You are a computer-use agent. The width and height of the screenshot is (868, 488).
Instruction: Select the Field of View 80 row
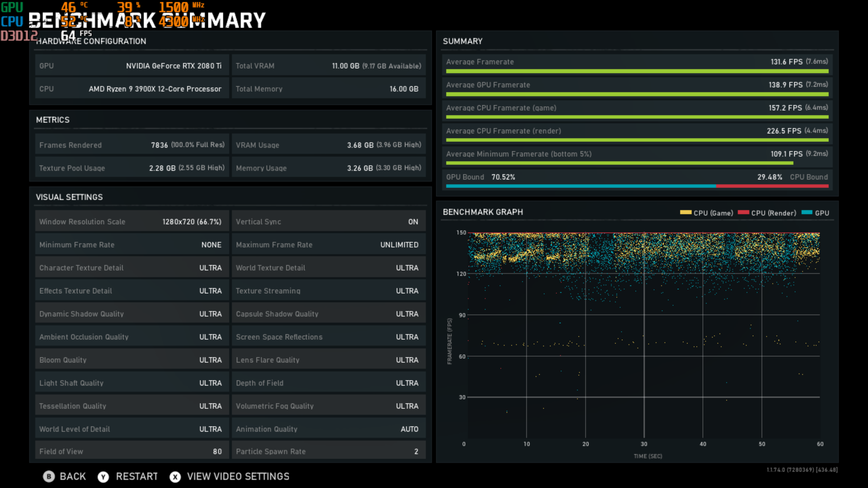pyautogui.click(x=132, y=451)
